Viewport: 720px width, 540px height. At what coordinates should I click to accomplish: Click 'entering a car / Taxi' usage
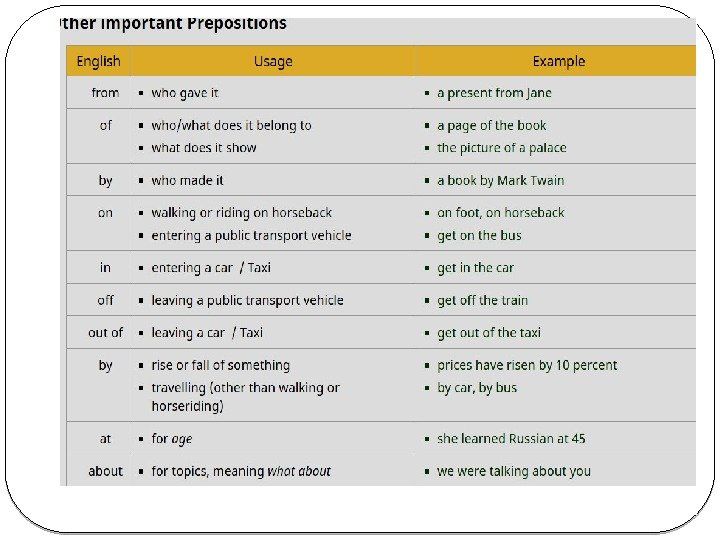tap(211, 268)
